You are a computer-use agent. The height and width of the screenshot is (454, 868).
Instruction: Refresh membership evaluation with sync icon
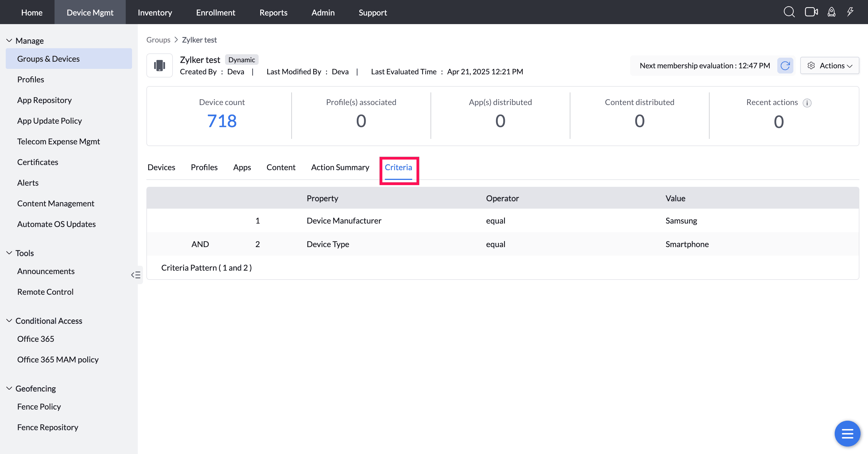pos(785,65)
